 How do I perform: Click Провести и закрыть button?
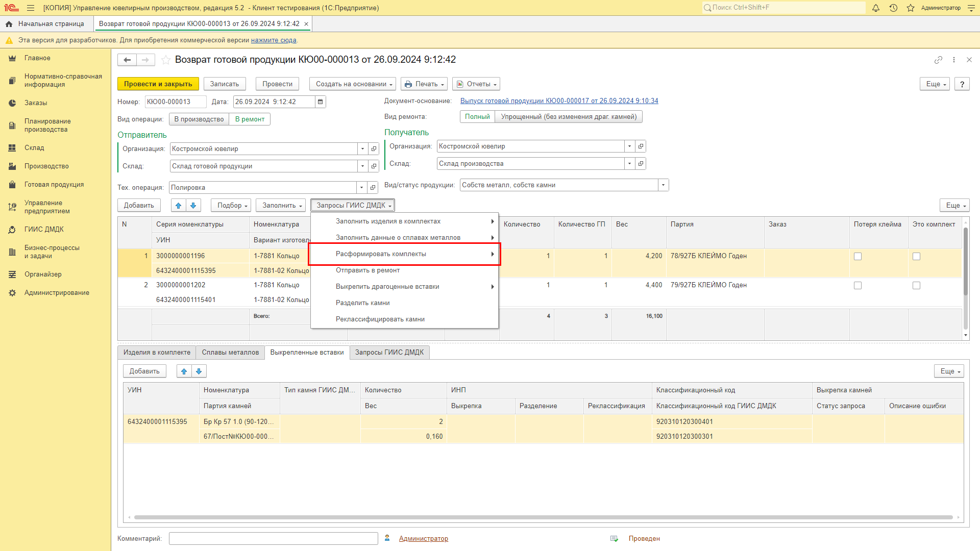[x=158, y=84]
